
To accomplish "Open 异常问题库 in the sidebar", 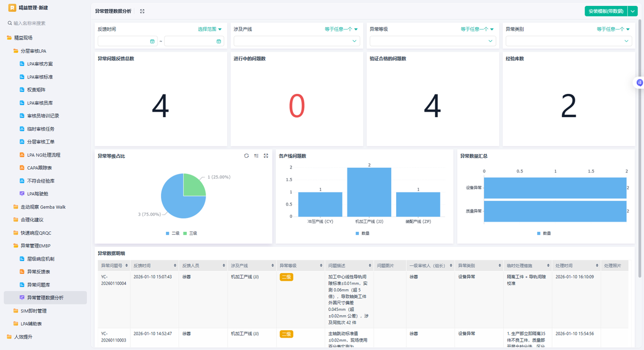I will [x=39, y=285].
